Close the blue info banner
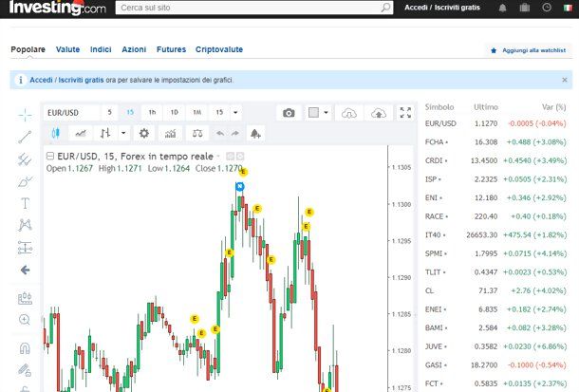This screenshot has height=392, width=579. (565, 80)
